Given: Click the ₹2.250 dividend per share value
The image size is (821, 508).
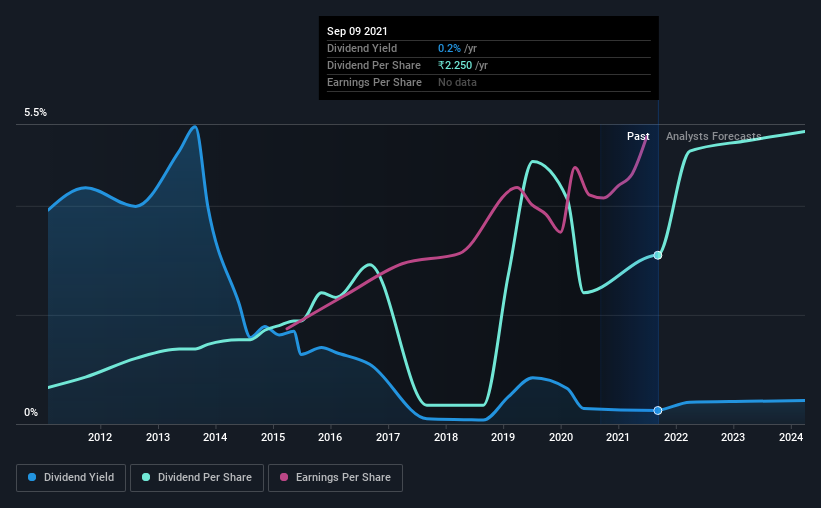Looking at the screenshot, I should pyautogui.click(x=455, y=65).
